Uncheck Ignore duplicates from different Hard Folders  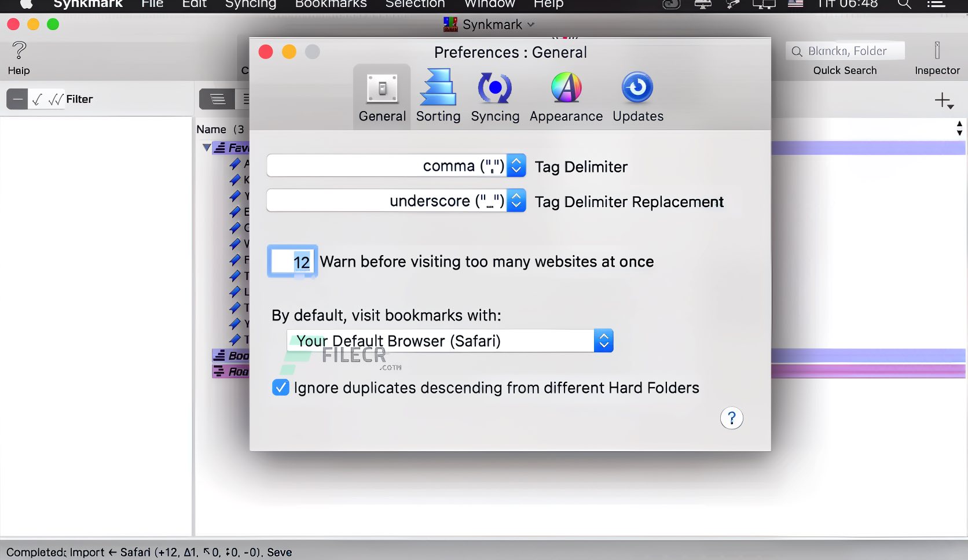pyautogui.click(x=280, y=387)
